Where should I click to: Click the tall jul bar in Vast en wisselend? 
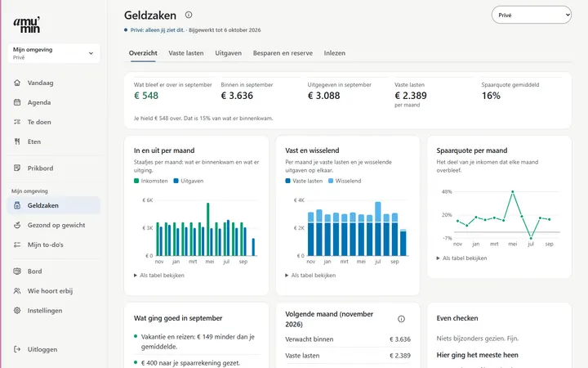[x=378, y=229]
